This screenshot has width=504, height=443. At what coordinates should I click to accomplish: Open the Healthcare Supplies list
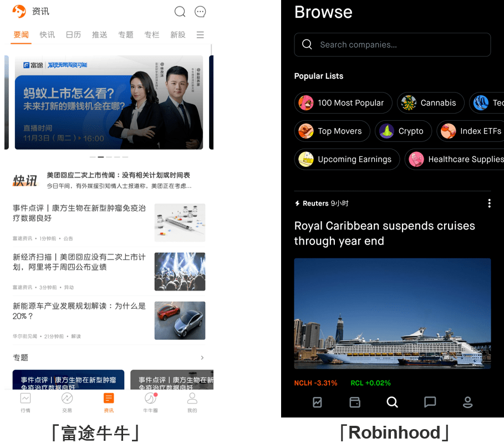point(454,159)
